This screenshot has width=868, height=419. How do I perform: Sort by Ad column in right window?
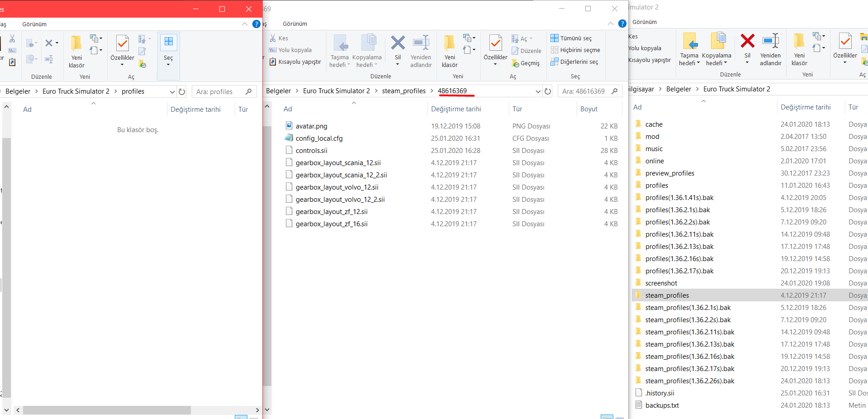click(637, 107)
